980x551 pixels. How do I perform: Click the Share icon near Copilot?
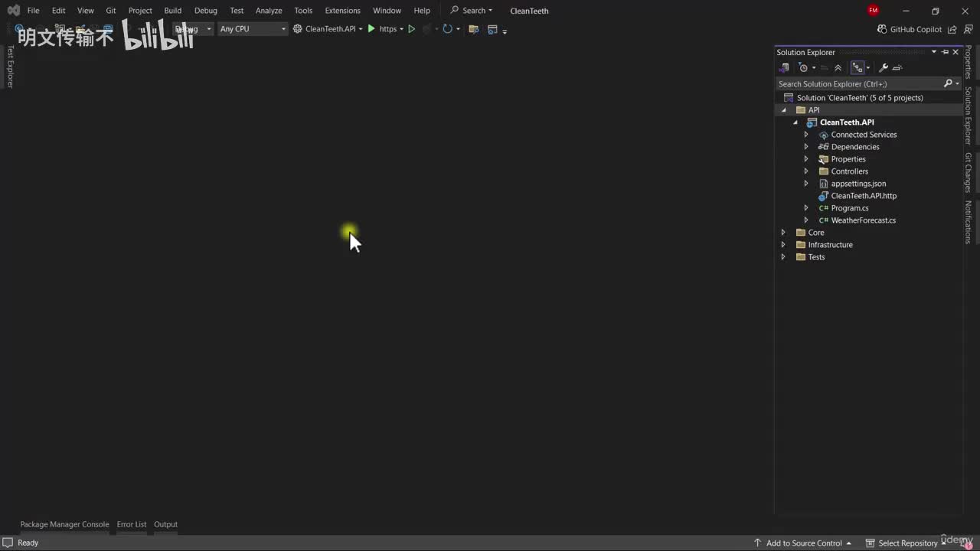point(952,29)
